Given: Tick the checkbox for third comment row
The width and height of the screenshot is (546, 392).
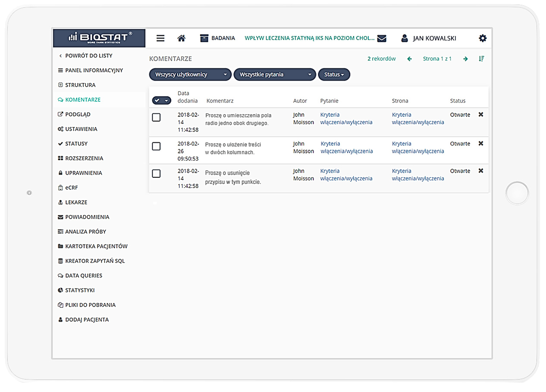Looking at the screenshot, I should (156, 173).
